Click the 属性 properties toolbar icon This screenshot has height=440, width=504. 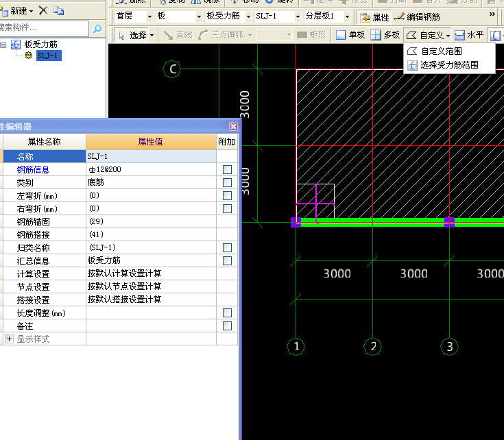tap(374, 16)
